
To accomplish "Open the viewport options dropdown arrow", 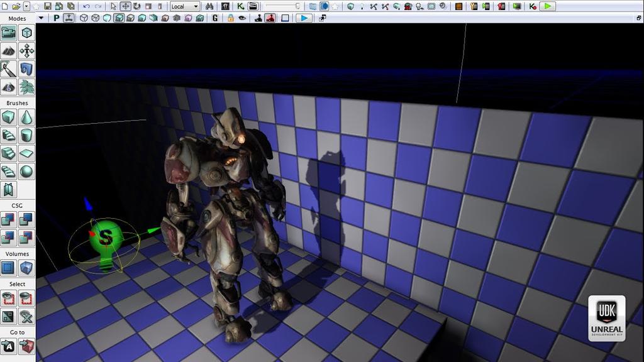I will click(41, 18).
